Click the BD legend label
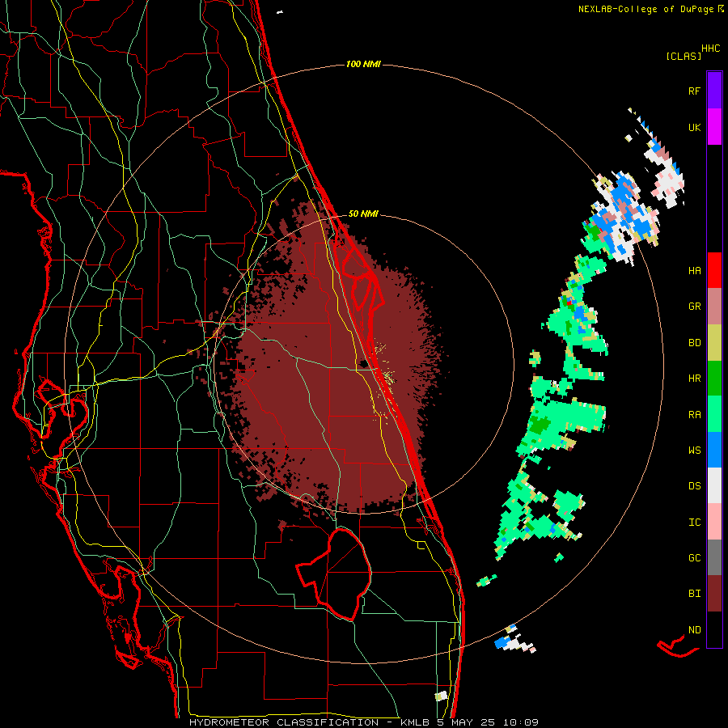The image size is (728, 728). click(x=694, y=343)
